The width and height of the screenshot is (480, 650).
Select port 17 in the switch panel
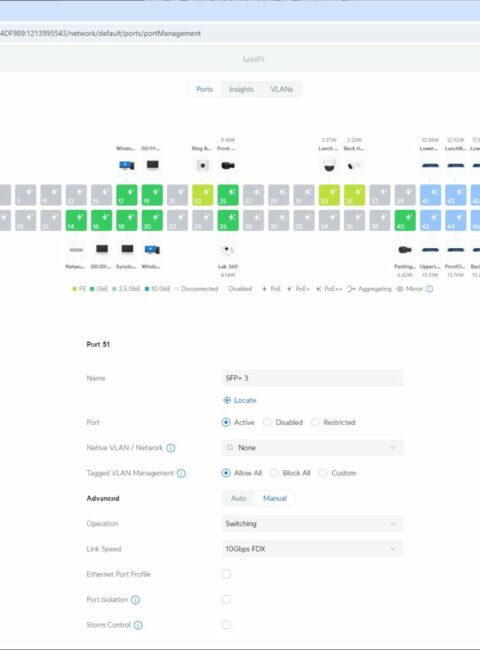click(127, 195)
